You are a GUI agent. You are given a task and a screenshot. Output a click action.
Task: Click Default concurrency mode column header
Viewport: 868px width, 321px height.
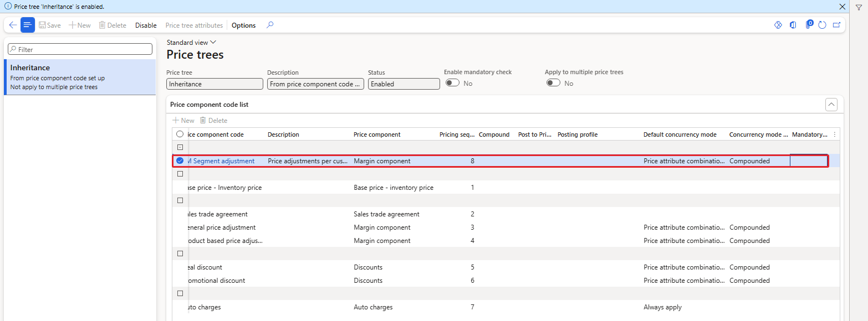point(680,134)
